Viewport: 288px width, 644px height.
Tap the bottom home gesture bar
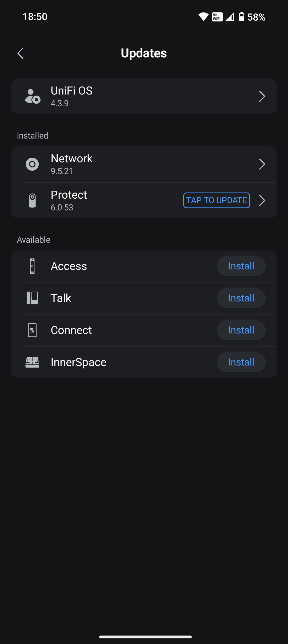[x=145, y=637]
